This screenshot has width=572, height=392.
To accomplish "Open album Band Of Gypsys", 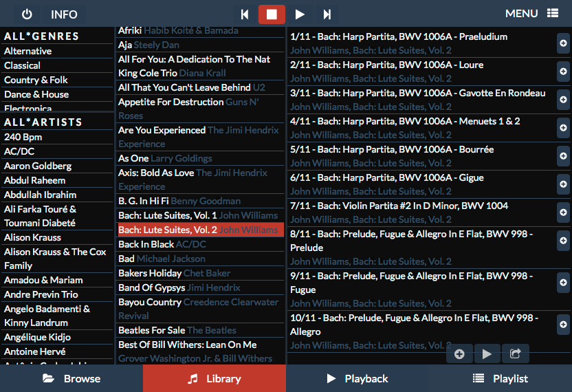I will click(x=200, y=287).
